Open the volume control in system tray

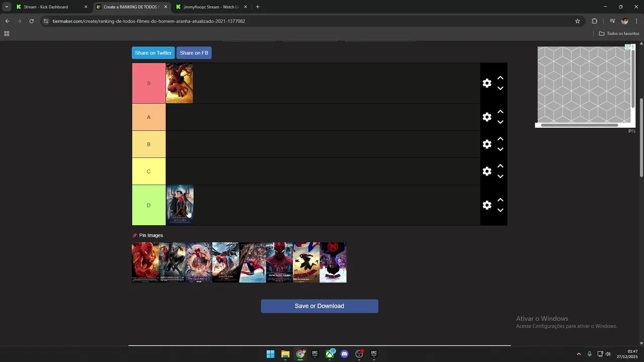click(608, 354)
